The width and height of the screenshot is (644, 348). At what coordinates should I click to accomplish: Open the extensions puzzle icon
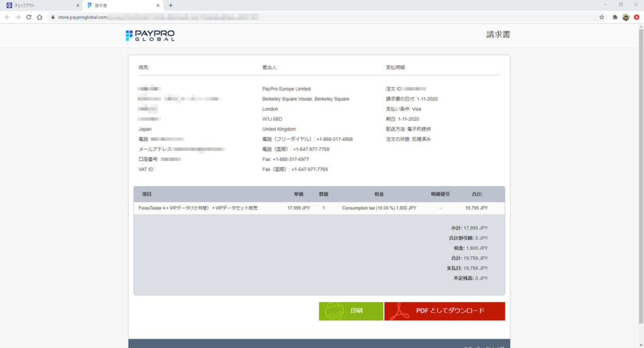click(x=615, y=17)
